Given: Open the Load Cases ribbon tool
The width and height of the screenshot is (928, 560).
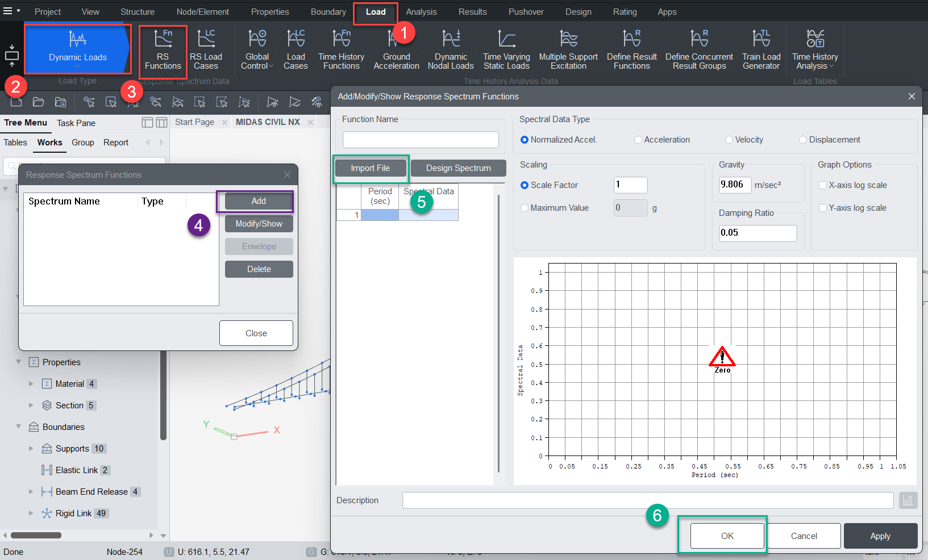Looking at the screenshot, I should click(x=296, y=50).
